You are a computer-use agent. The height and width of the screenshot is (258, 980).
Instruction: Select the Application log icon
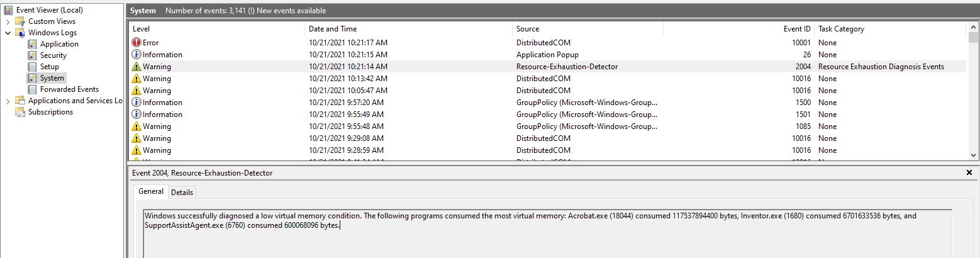click(32, 44)
